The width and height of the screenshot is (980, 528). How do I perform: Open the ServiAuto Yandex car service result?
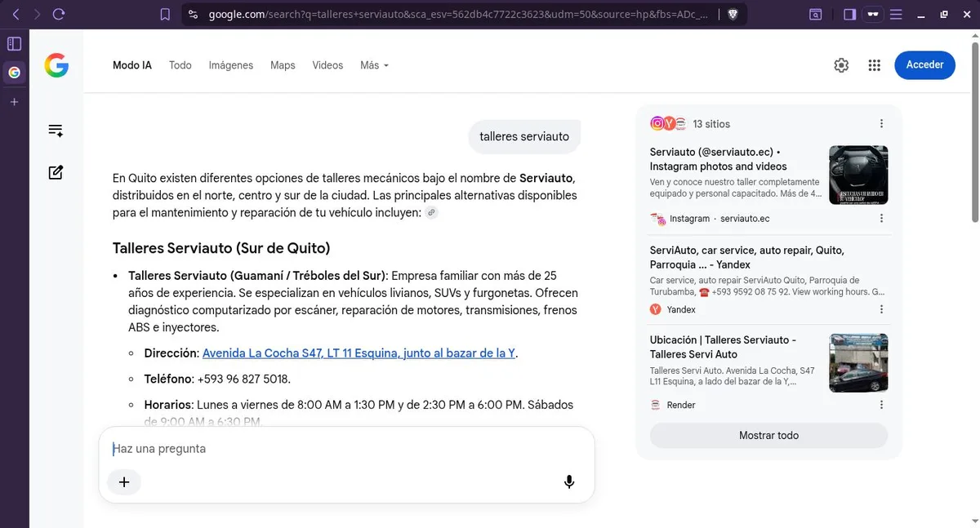[747, 257]
